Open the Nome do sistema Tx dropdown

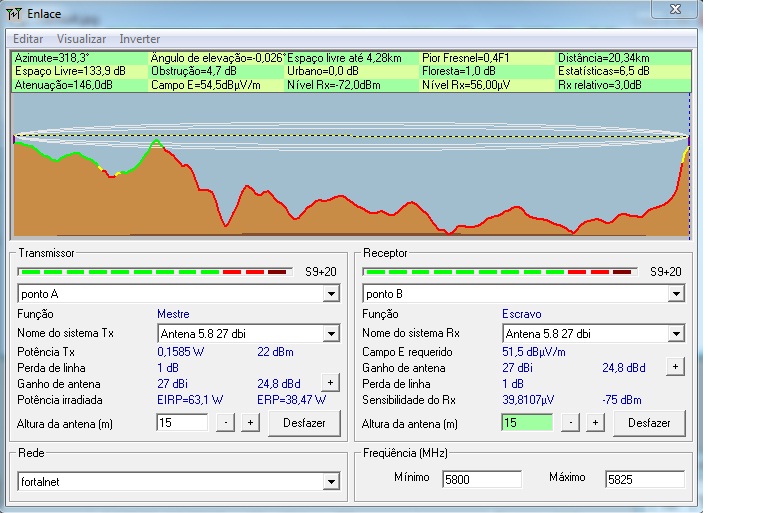click(331, 333)
